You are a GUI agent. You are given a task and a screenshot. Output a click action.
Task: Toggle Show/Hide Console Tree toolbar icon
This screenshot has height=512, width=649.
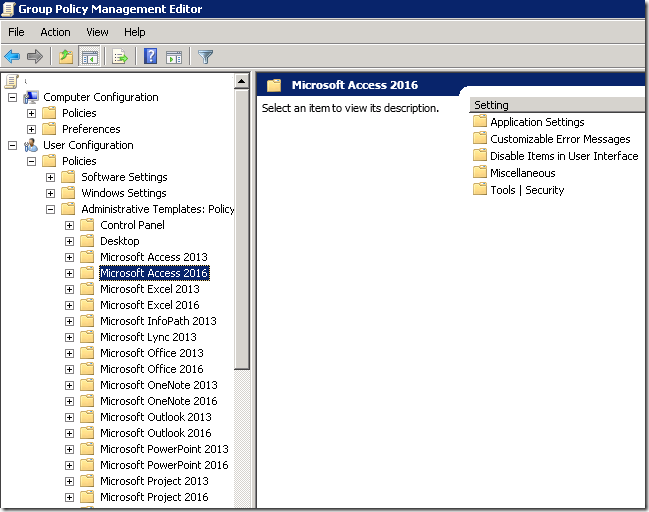coord(89,57)
